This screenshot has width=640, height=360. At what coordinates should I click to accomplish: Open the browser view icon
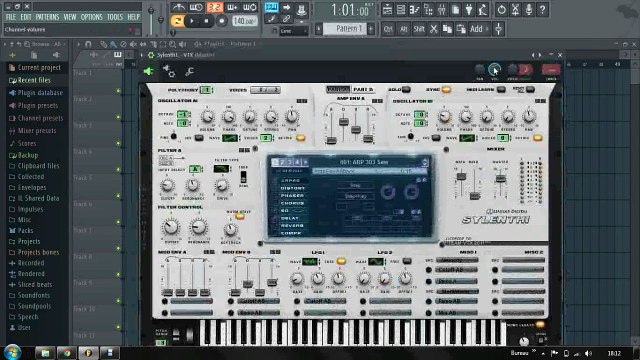(428, 9)
